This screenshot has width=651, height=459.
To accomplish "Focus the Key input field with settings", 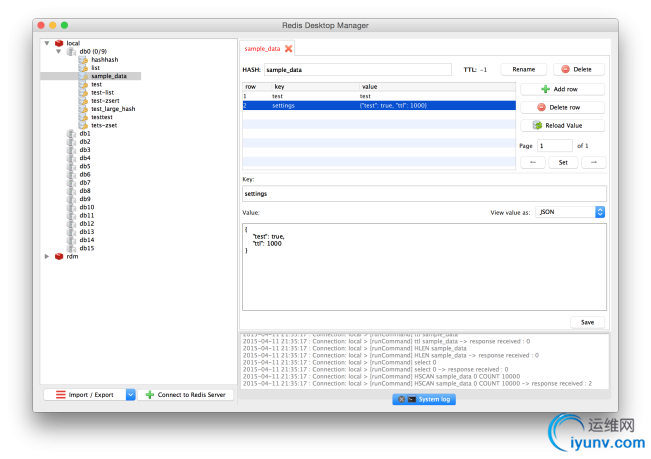I will [x=424, y=194].
